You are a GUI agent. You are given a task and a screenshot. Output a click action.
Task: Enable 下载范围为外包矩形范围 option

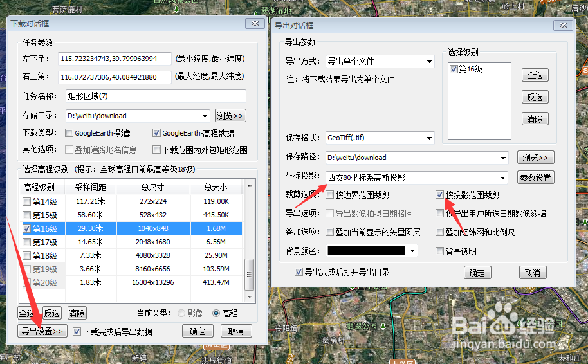[x=156, y=150]
